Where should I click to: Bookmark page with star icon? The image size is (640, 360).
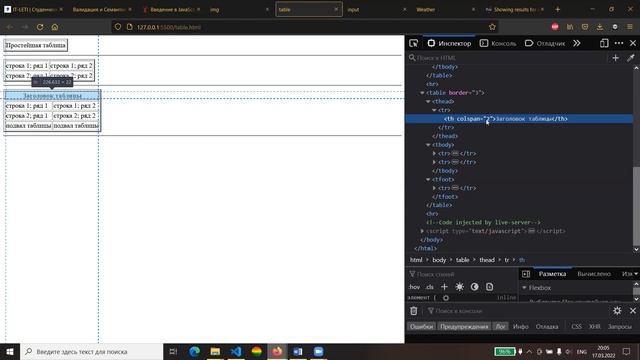pyautogui.click(x=492, y=27)
